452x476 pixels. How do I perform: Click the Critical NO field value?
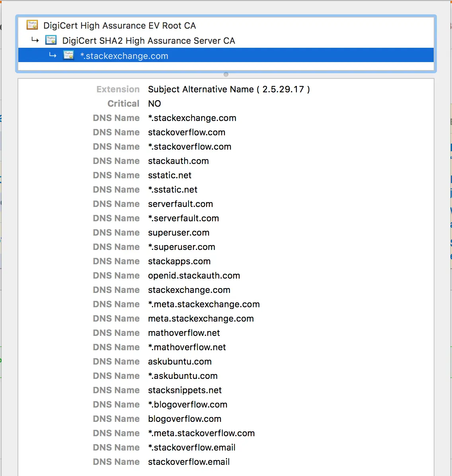tap(154, 103)
